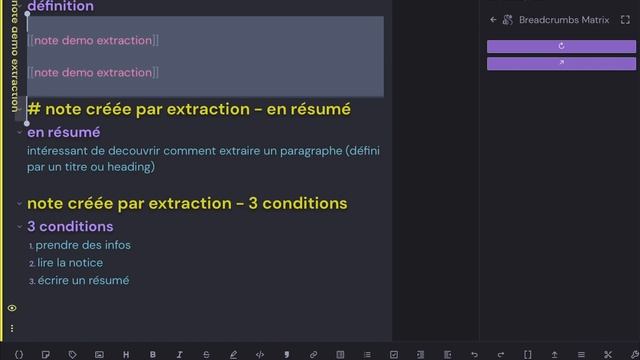This screenshot has width=640, height=360.
Task: Click the paragraph starting 'intéressant de decouvrir'
Action: click(x=203, y=159)
